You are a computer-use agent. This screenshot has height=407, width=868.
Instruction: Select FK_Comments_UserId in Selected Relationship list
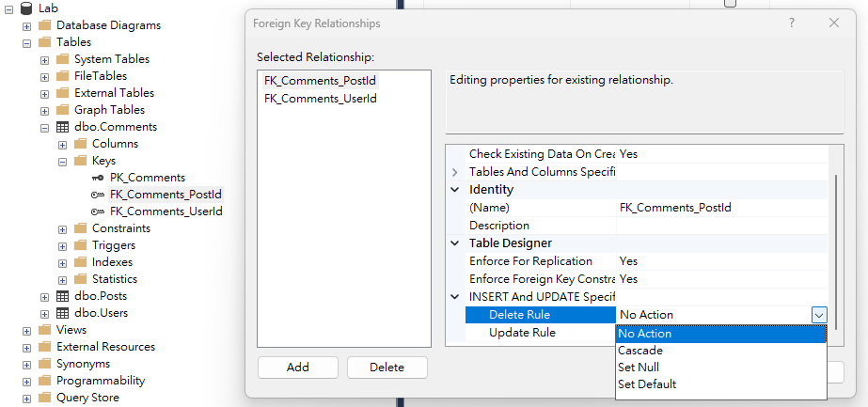coord(321,99)
